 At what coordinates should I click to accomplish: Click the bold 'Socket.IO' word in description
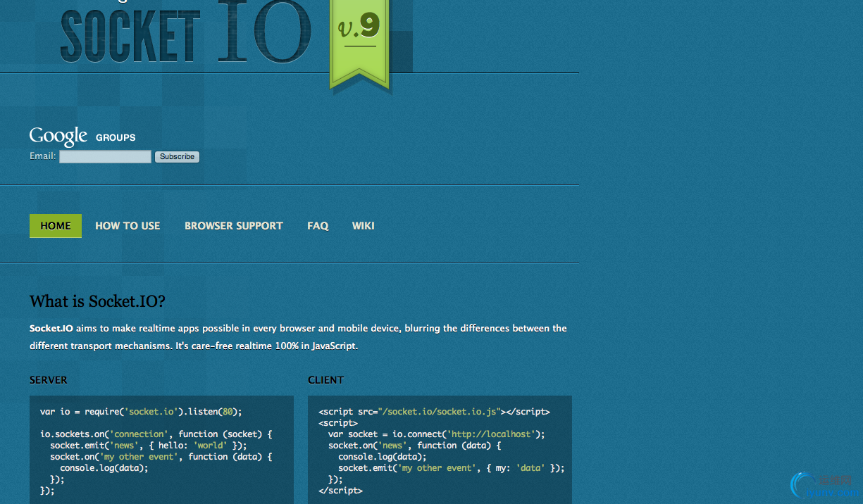pyautogui.click(x=51, y=328)
